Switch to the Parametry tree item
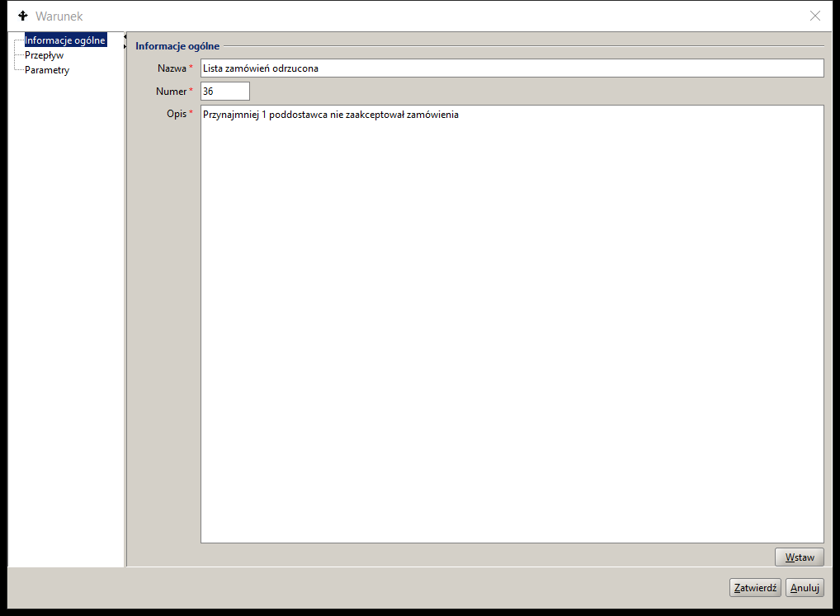The height and width of the screenshot is (616, 840). point(47,70)
